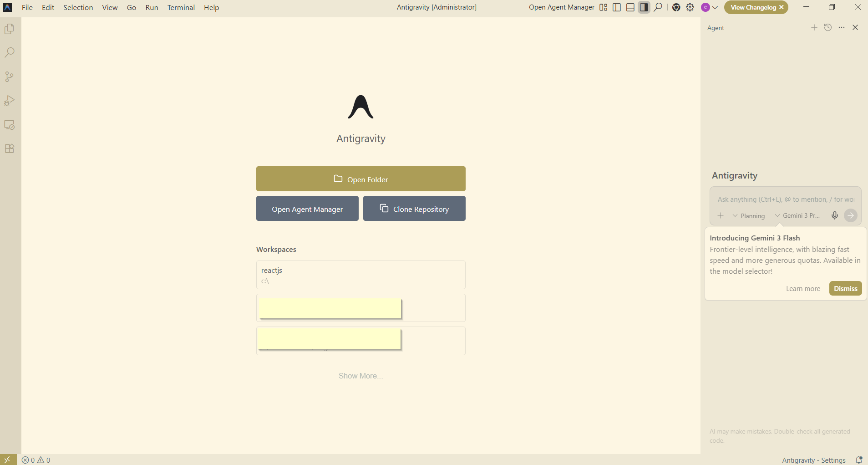Open past conversations history icon
The image size is (868, 465).
pyautogui.click(x=827, y=28)
